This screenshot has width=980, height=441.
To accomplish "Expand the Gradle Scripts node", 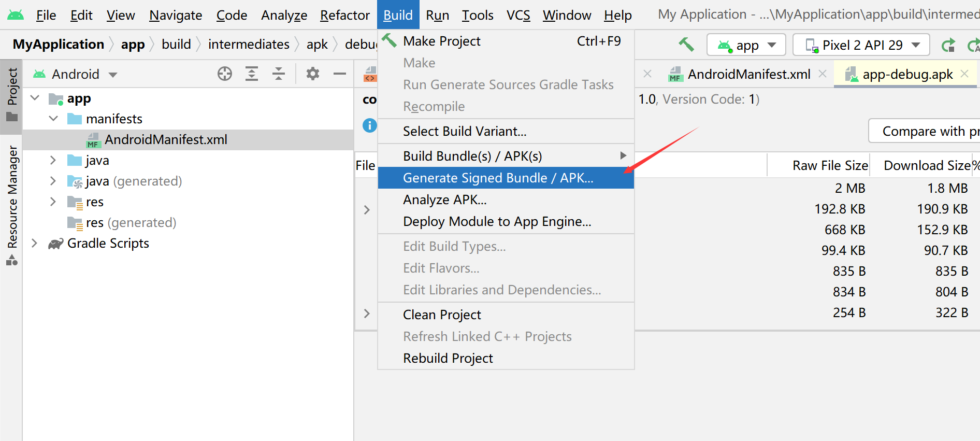I will 34,243.
